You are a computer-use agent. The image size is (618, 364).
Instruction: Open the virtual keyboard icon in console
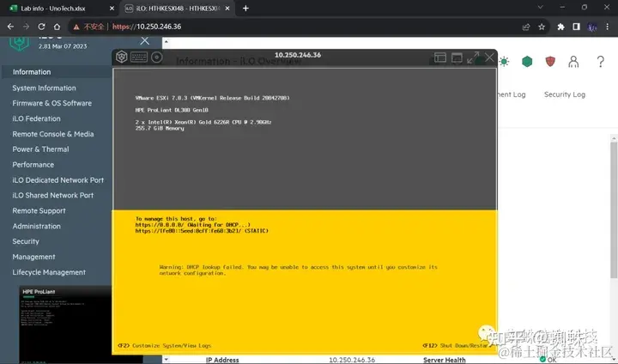(139, 58)
